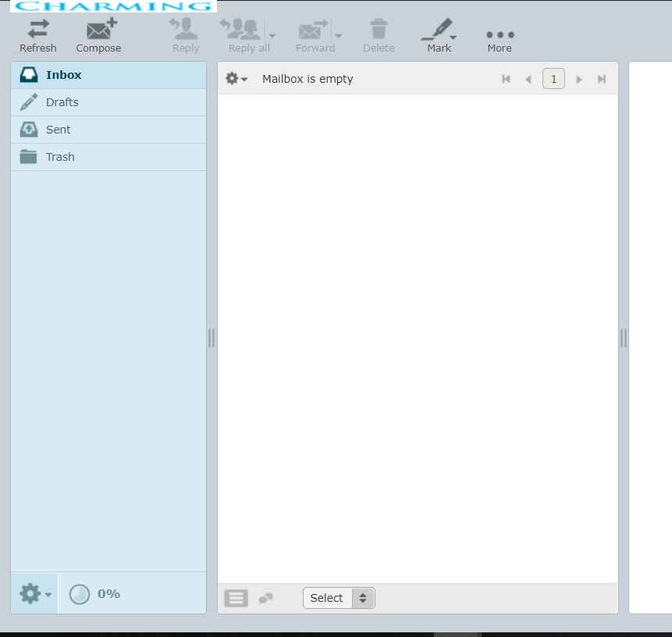Open the Mark messages menu
The height and width of the screenshot is (637, 672).
click(x=439, y=36)
